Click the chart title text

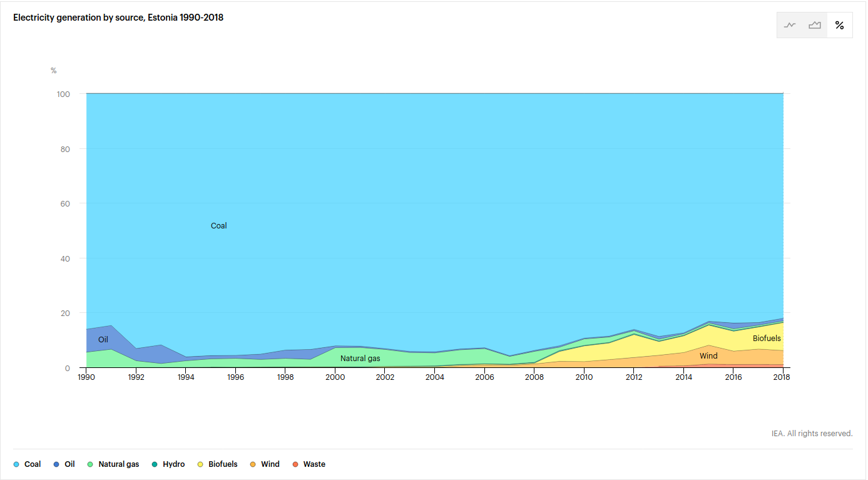pyautogui.click(x=118, y=18)
